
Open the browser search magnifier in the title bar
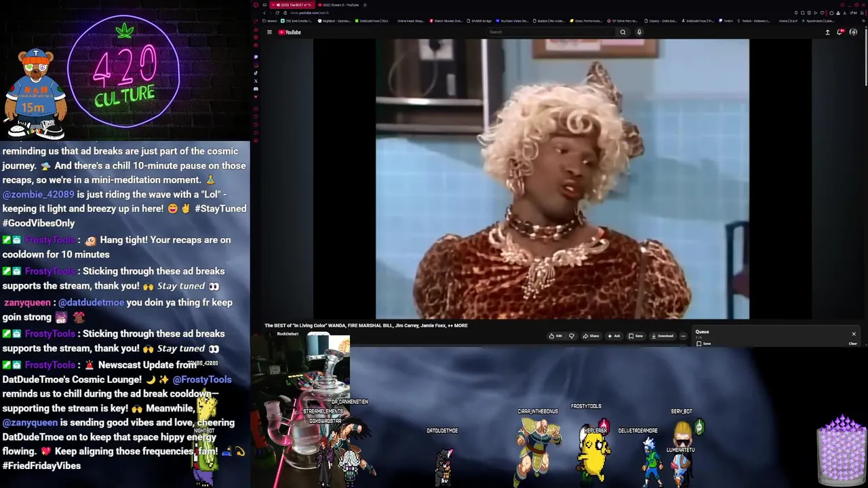click(x=842, y=5)
